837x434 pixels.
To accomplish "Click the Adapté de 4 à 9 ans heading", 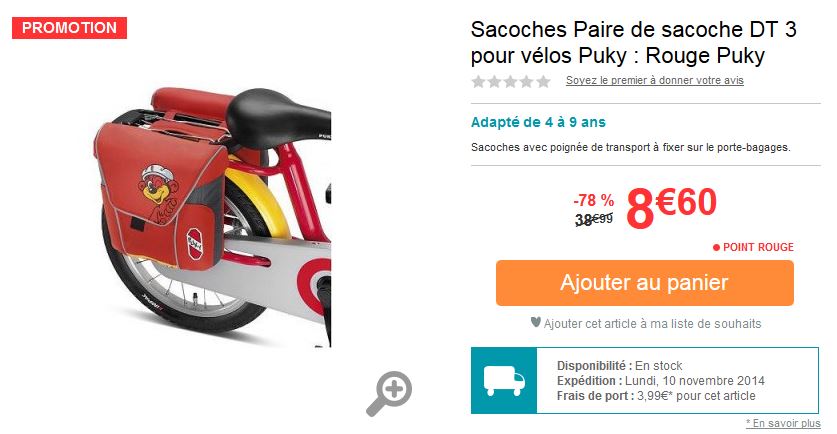I will 538,122.
